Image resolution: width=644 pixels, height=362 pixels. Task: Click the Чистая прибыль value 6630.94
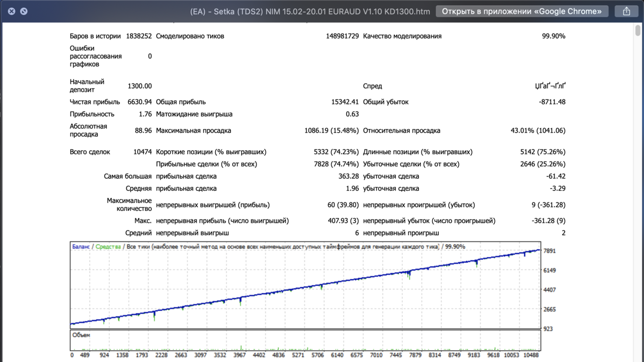click(140, 102)
